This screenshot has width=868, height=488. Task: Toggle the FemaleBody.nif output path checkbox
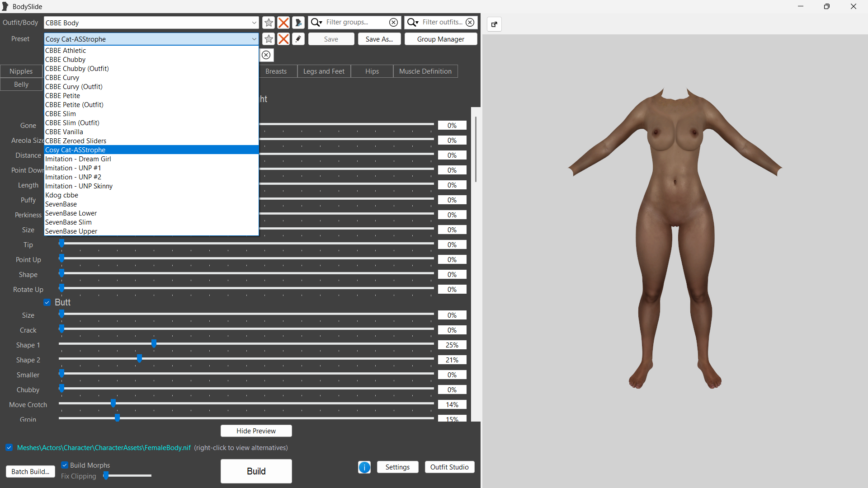pos(9,447)
